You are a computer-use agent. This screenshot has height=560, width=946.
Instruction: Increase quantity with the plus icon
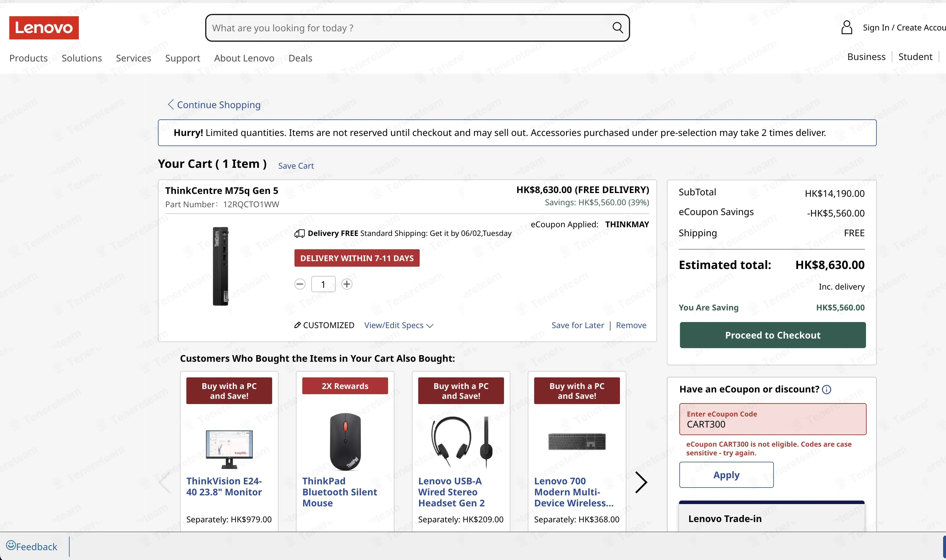point(347,284)
